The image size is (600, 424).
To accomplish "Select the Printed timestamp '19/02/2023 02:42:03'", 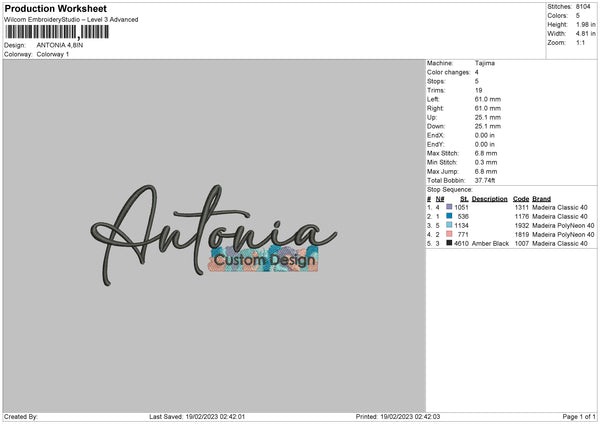I will click(410, 417).
